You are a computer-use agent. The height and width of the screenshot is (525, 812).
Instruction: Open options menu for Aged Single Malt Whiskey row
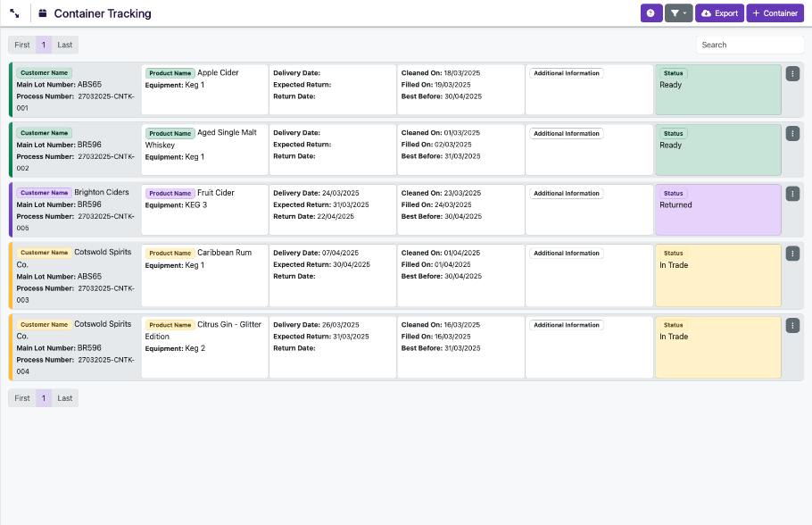(792, 133)
